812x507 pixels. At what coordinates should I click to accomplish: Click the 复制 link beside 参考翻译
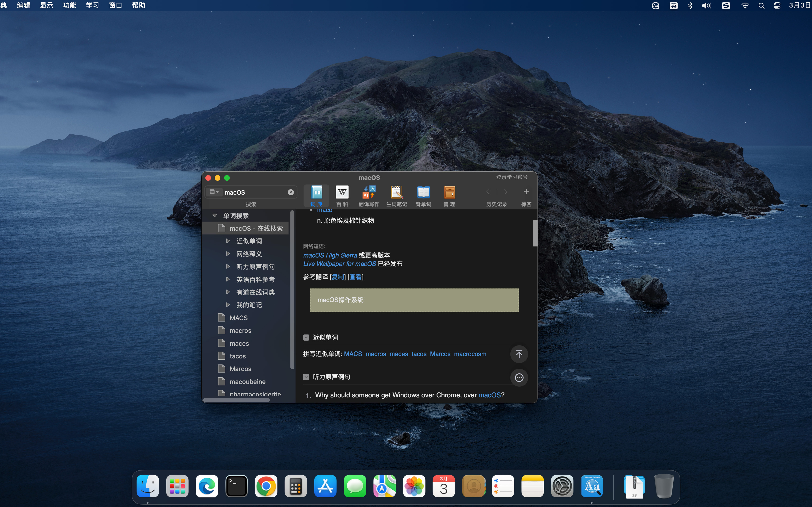(338, 277)
